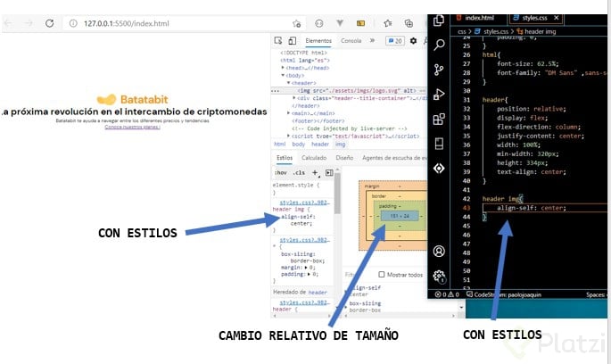The image size is (611, 364).
Task: Click the site information icon in address bar
Action: click(73, 23)
